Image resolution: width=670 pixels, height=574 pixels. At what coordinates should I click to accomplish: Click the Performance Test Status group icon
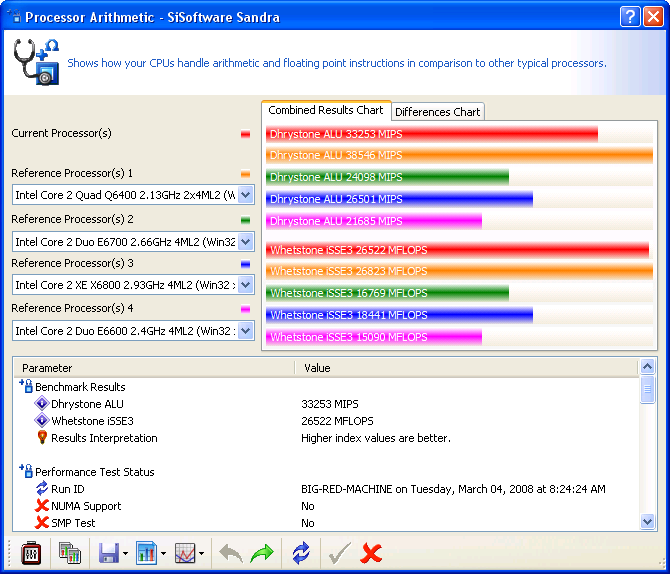click(x=26, y=471)
